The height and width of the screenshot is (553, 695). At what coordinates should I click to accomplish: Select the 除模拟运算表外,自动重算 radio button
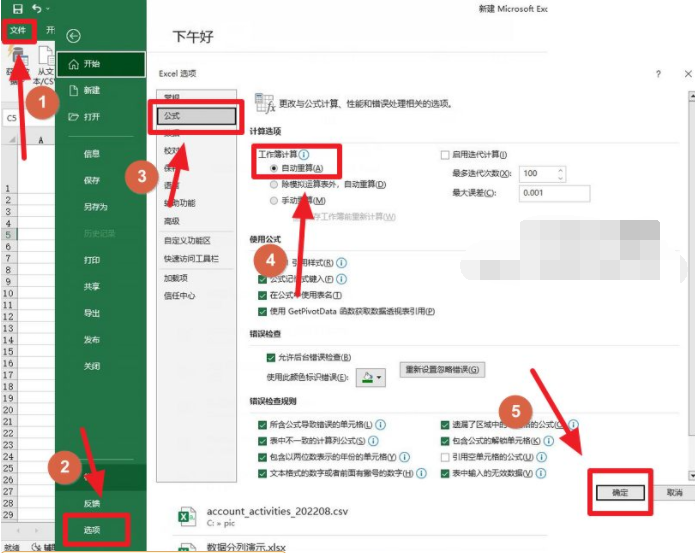pyautogui.click(x=274, y=184)
